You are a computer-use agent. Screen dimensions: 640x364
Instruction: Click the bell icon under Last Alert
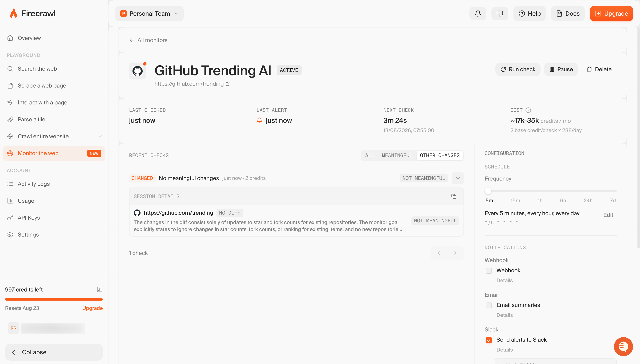click(x=259, y=120)
